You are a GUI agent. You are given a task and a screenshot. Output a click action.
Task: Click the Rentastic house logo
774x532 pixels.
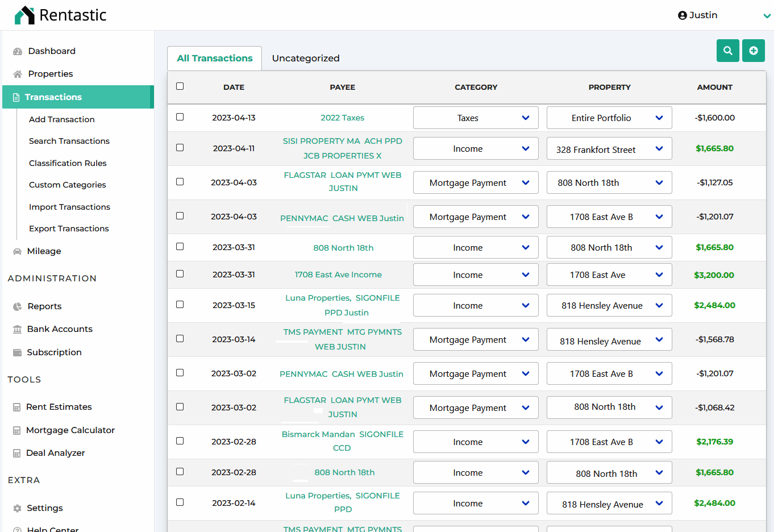click(x=24, y=15)
